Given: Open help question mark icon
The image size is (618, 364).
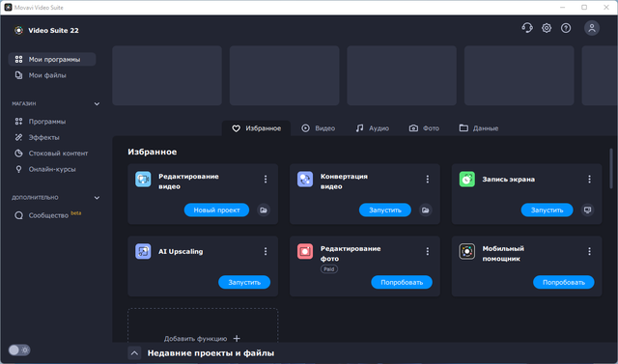Looking at the screenshot, I should [x=566, y=28].
